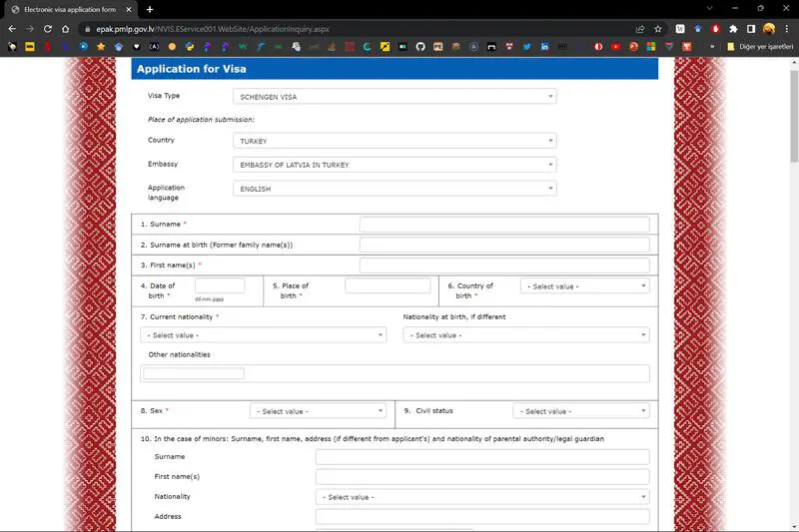Click the browser back arrow
Screen dimensions: 799x532
click(x=11, y=29)
